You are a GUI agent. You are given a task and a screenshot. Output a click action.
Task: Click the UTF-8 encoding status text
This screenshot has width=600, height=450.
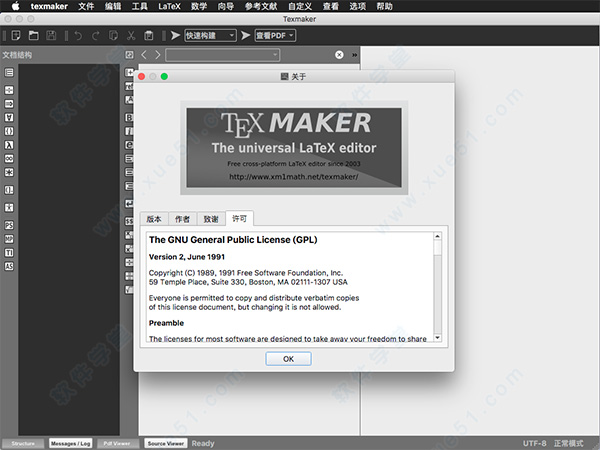point(534,443)
